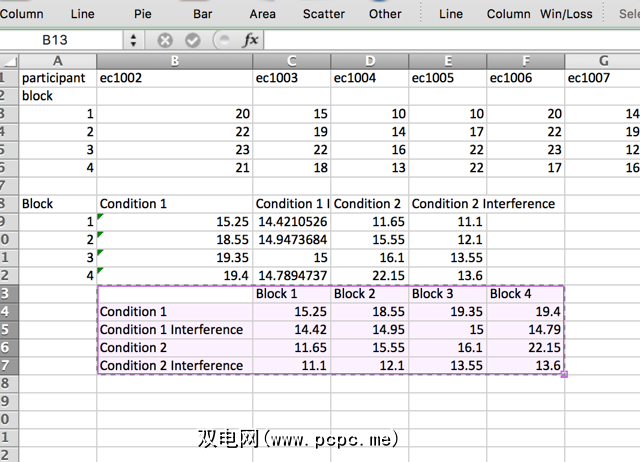
Task: Open the fx insert function button
Action: (x=251, y=41)
